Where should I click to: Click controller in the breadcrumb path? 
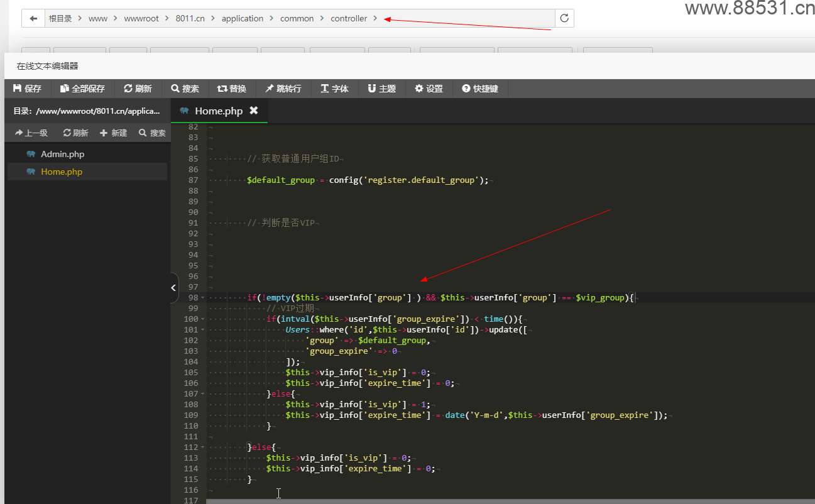[349, 18]
